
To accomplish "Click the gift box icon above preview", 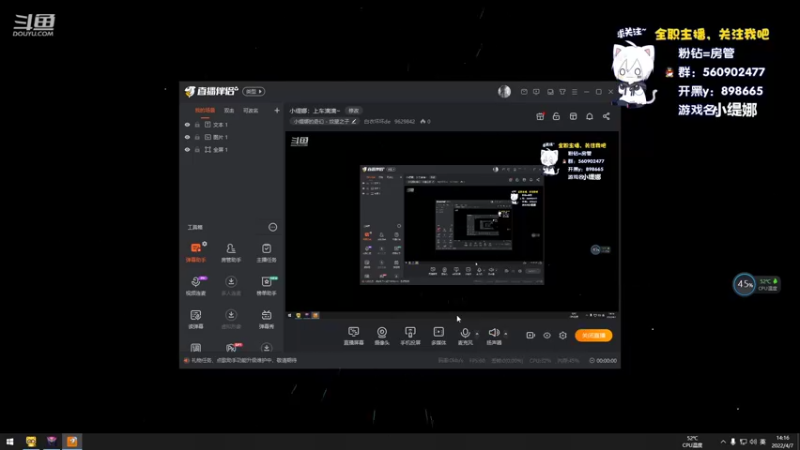I will click(x=540, y=116).
